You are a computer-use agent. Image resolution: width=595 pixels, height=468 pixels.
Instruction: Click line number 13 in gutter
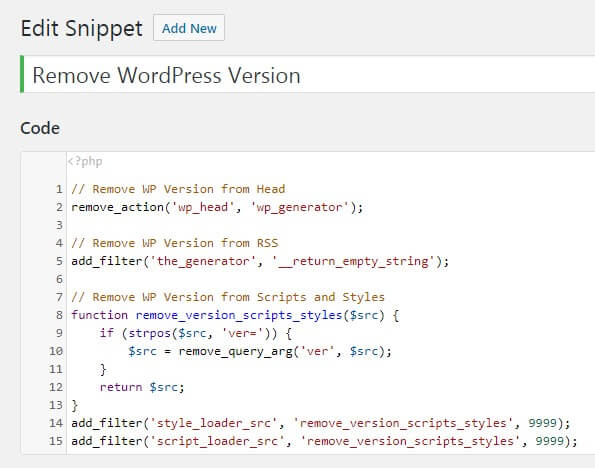[x=56, y=405]
